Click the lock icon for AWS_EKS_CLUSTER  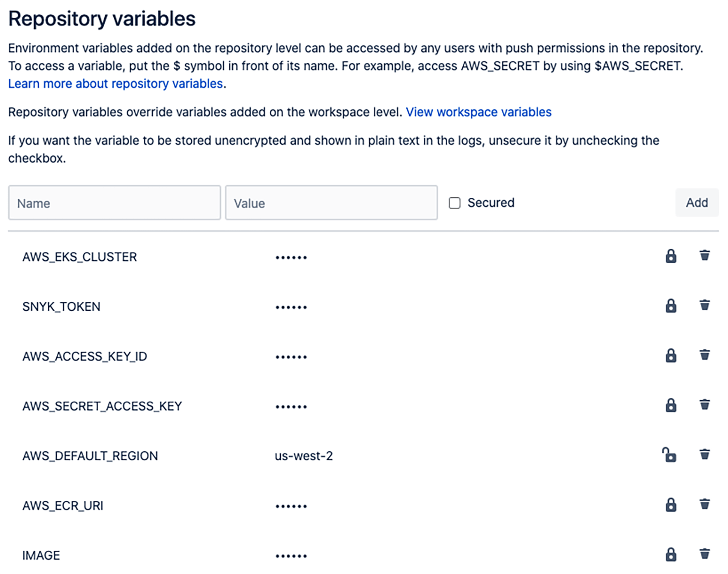[x=671, y=256]
